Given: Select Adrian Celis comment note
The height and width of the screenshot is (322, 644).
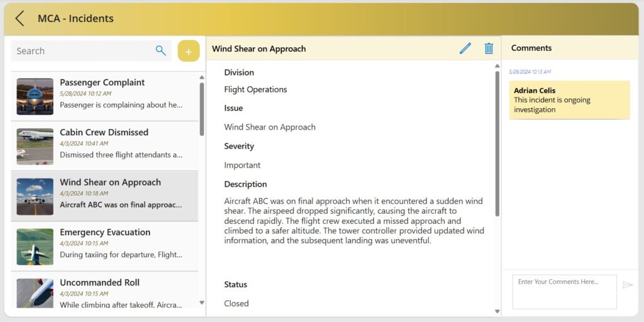Looking at the screenshot, I should [569, 100].
